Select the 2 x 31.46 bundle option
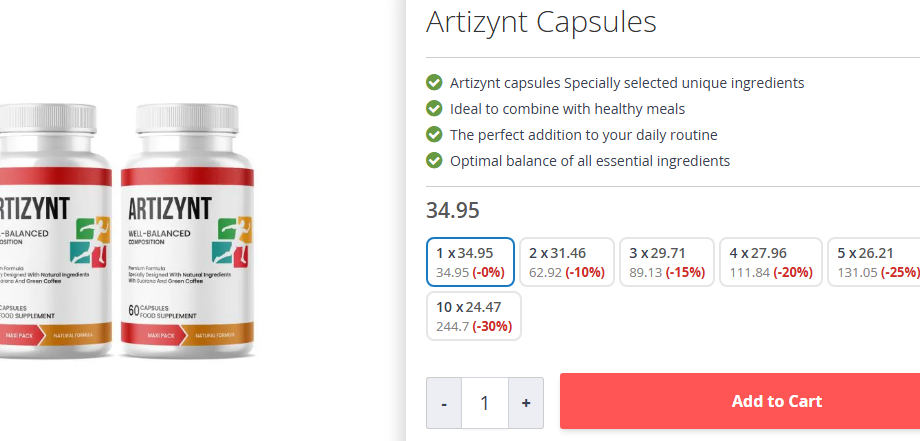The height and width of the screenshot is (441, 920). (565, 262)
